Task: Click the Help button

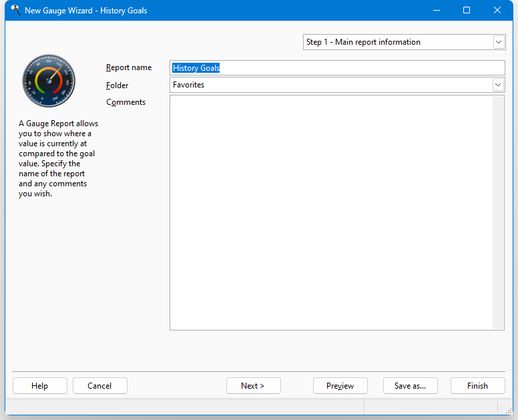Action: [40, 386]
